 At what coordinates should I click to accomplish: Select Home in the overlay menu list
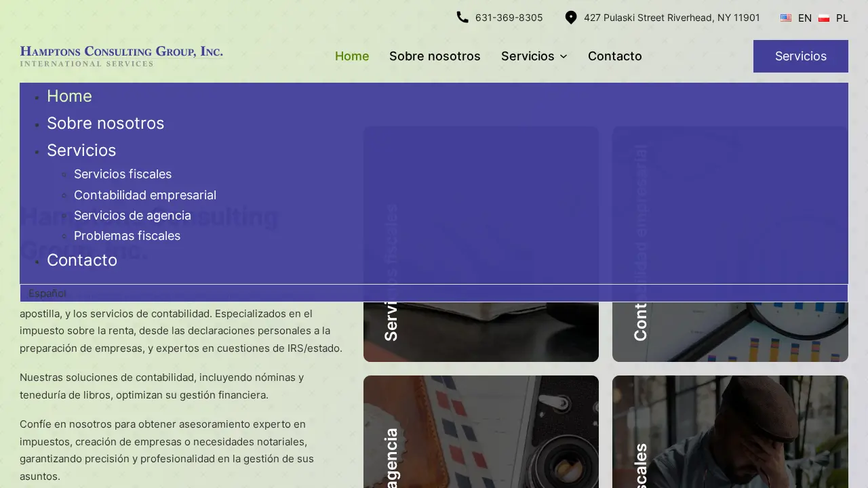click(69, 96)
